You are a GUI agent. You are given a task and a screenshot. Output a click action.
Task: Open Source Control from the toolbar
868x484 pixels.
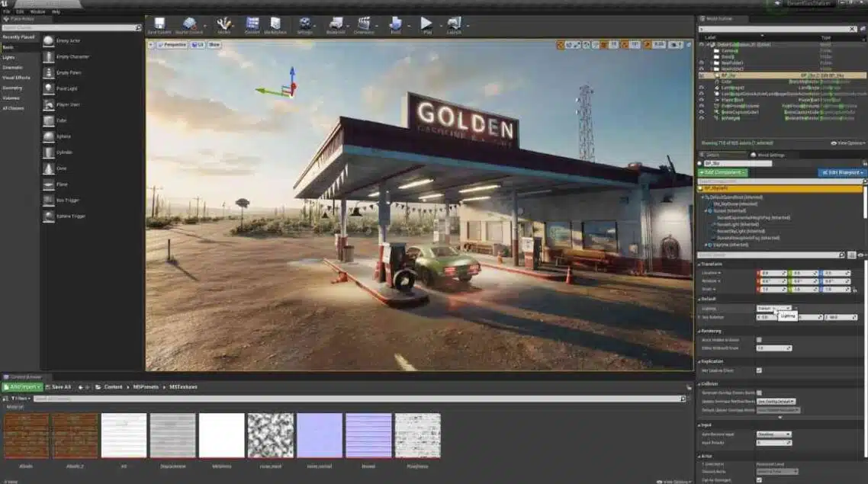[190, 25]
